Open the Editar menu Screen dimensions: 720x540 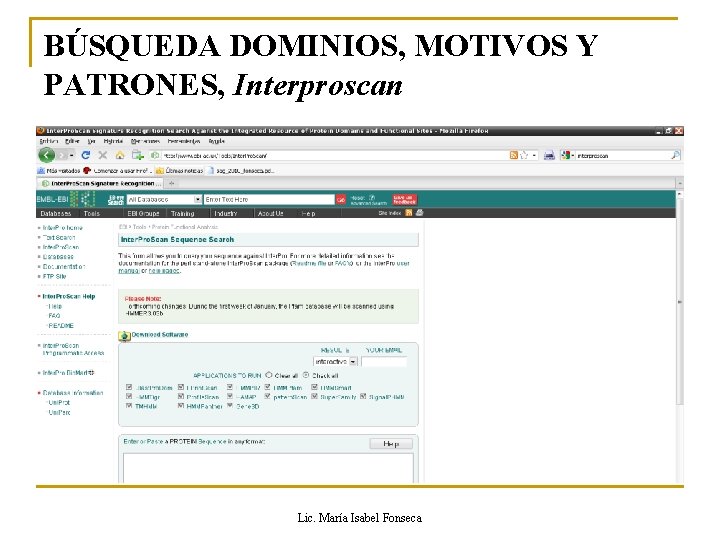[72, 141]
